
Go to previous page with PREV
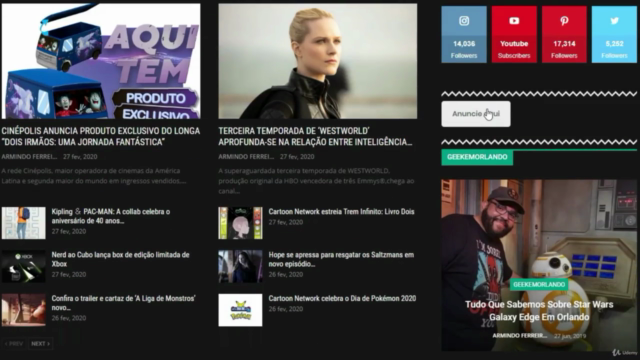[x=14, y=344]
